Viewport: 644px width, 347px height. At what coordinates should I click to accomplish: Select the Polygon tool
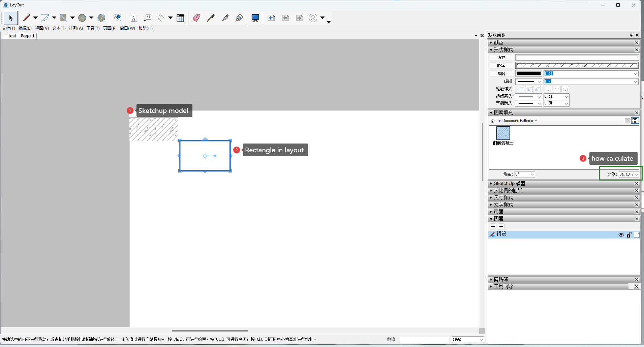coord(101,18)
